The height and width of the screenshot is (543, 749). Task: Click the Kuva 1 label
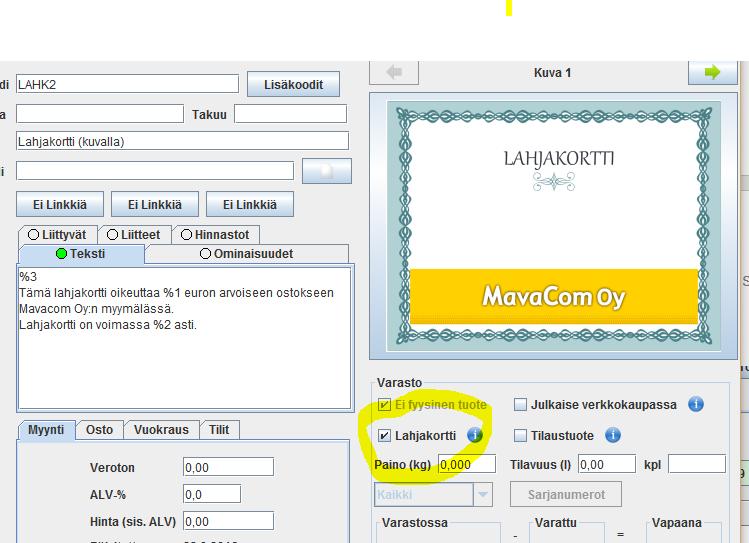pyautogui.click(x=553, y=73)
